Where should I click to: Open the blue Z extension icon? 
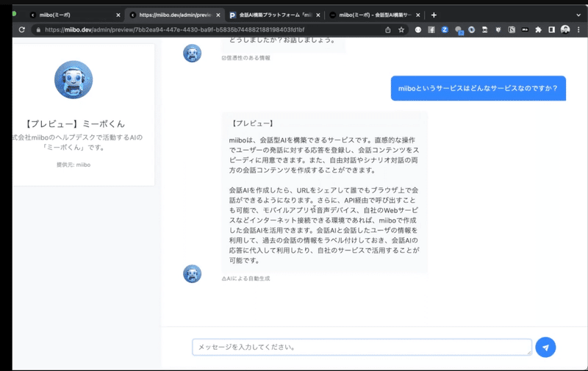445,29
